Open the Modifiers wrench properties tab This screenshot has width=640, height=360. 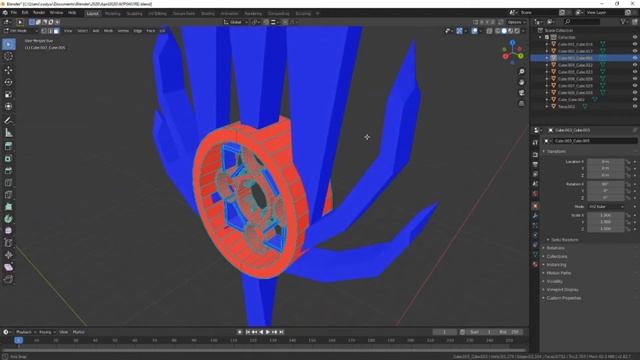tap(535, 216)
